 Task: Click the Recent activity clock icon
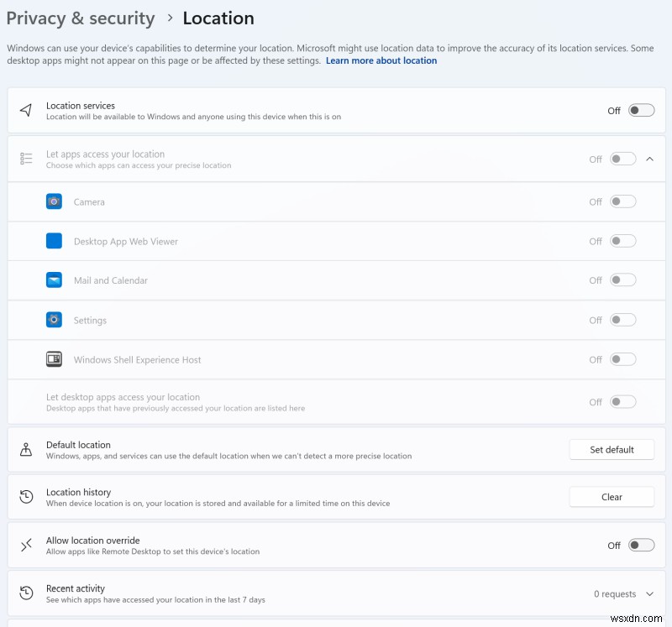(26, 593)
